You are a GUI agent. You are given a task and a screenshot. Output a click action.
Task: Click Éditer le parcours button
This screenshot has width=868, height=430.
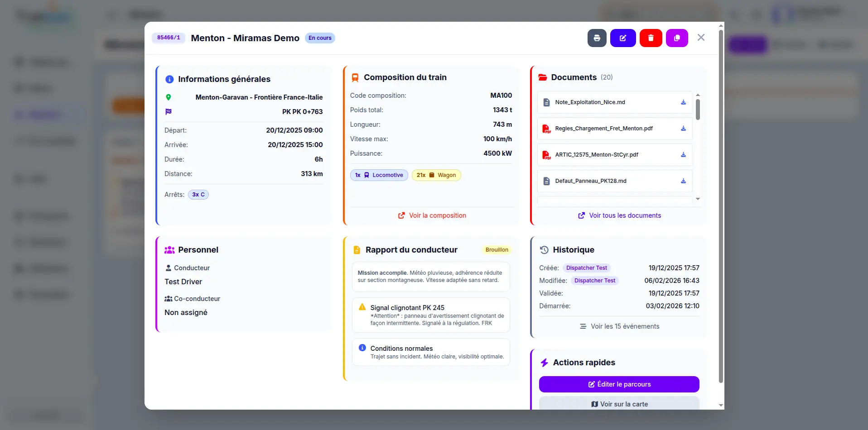tap(619, 384)
